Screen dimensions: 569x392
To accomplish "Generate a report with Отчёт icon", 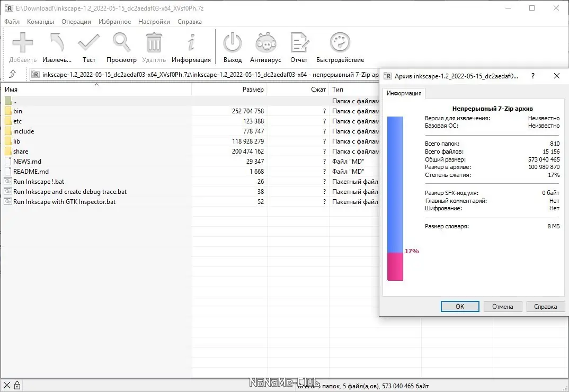I will click(x=299, y=43).
